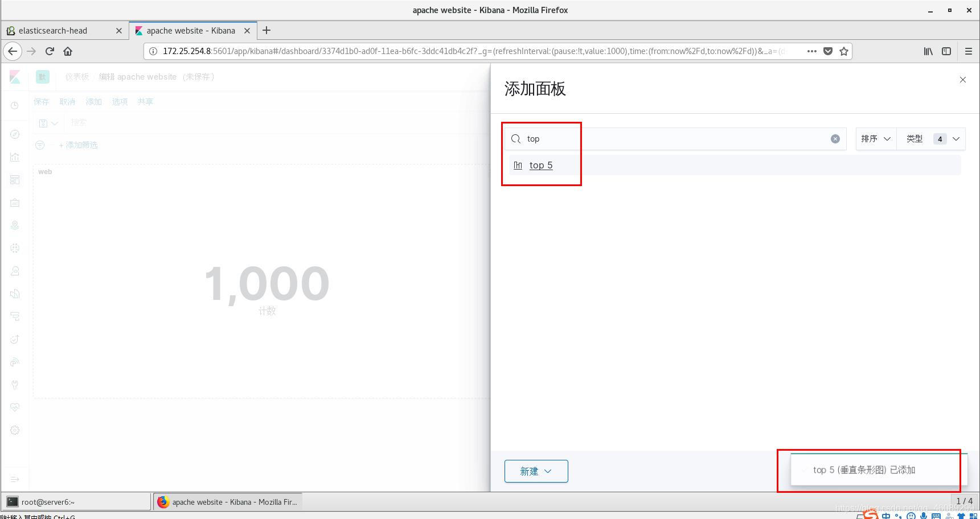Show site information for the address
The height and width of the screenshot is (519, 980).
(153, 51)
